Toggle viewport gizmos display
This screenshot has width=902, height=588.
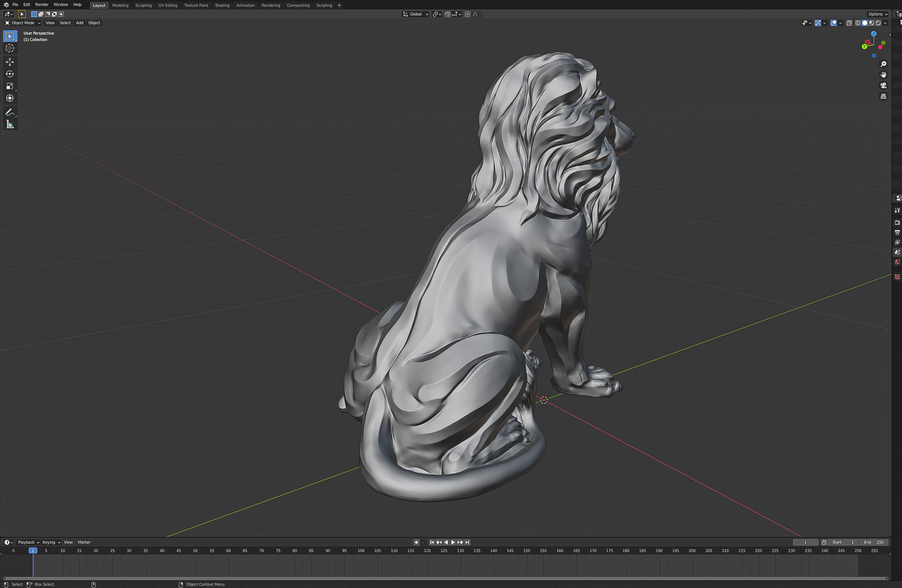click(x=818, y=23)
